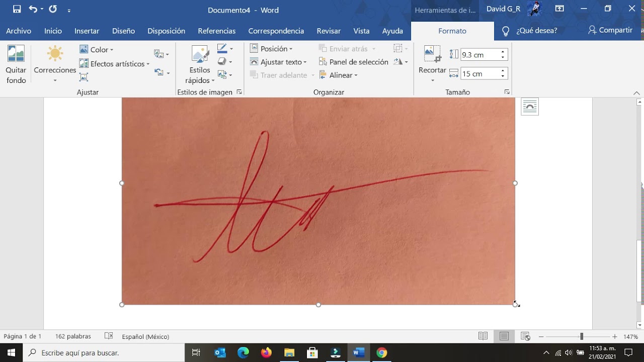Image resolution: width=644 pixels, height=362 pixels.
Task: Open the Alinear dropdown
Action: (338, 75)
